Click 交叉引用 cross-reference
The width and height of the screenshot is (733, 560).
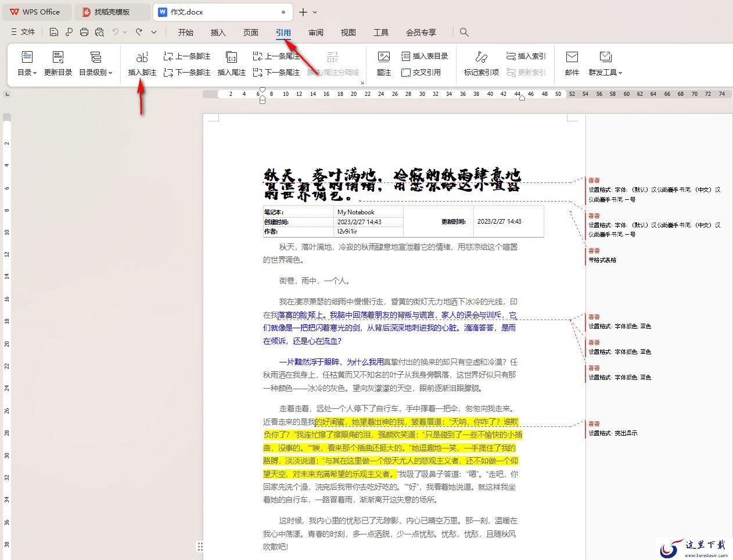tap(421, 73)
